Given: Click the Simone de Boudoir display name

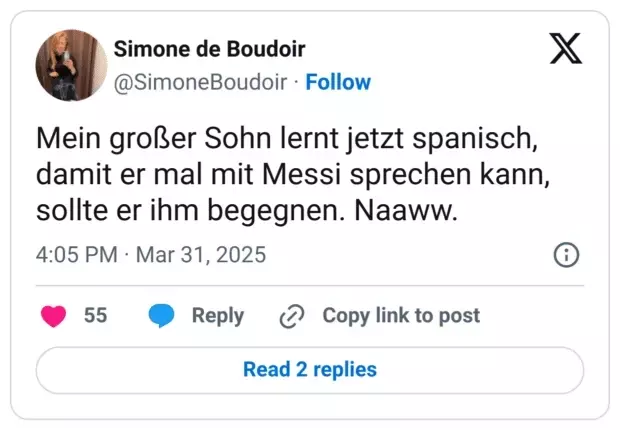Looking at the screenshot, I should [x=210, y=49].
